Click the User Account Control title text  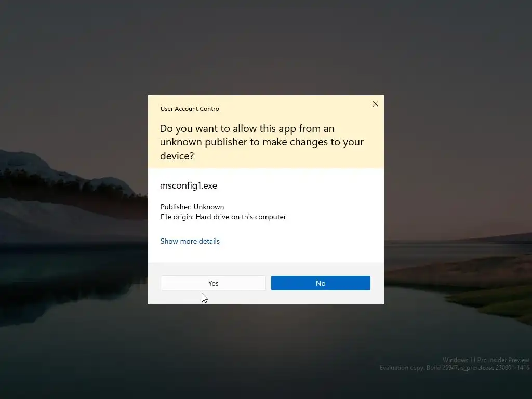(190, 109)
